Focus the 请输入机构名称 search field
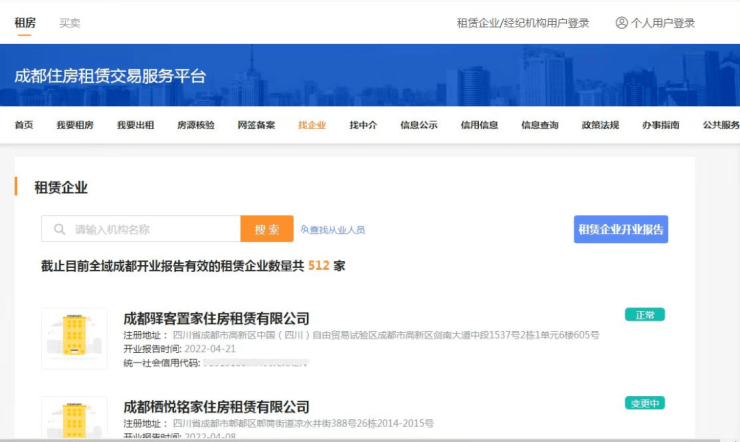 [x=141, y=229]
